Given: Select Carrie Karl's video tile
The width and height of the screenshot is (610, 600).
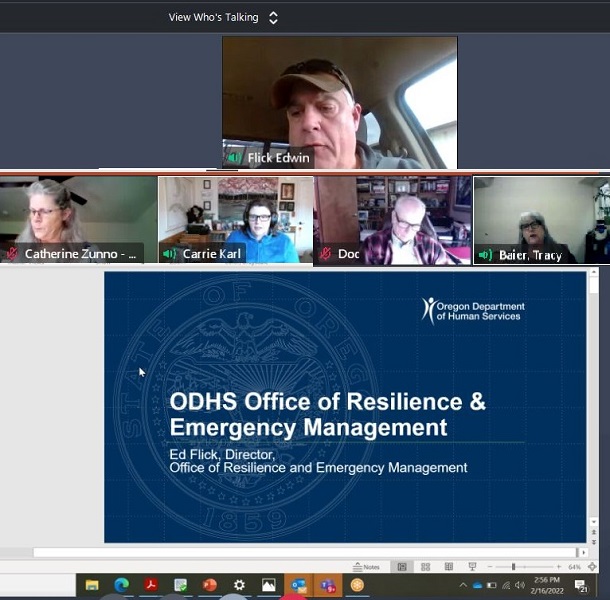Looking at the screenshot, I should [236, 220].
